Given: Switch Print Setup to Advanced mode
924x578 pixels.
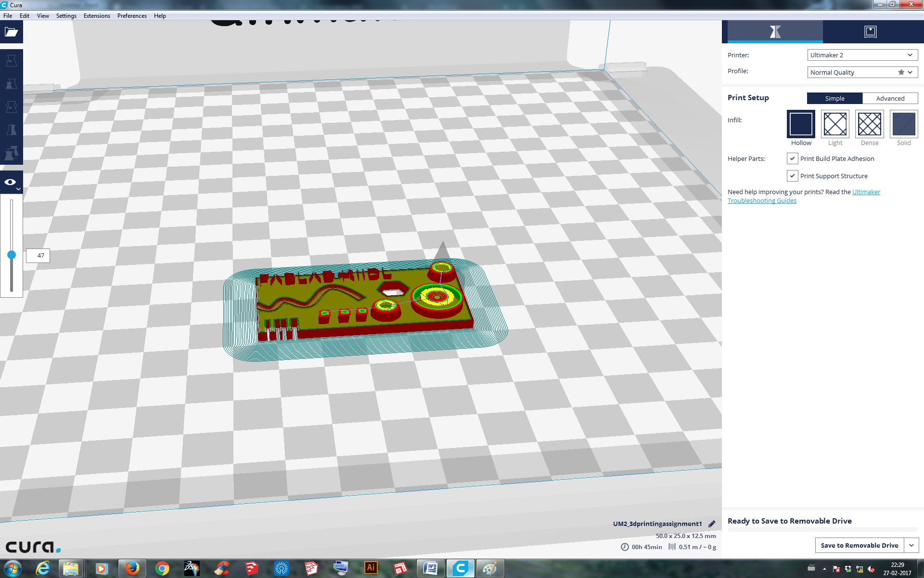Looking at the screenshot, I should 890,98.
